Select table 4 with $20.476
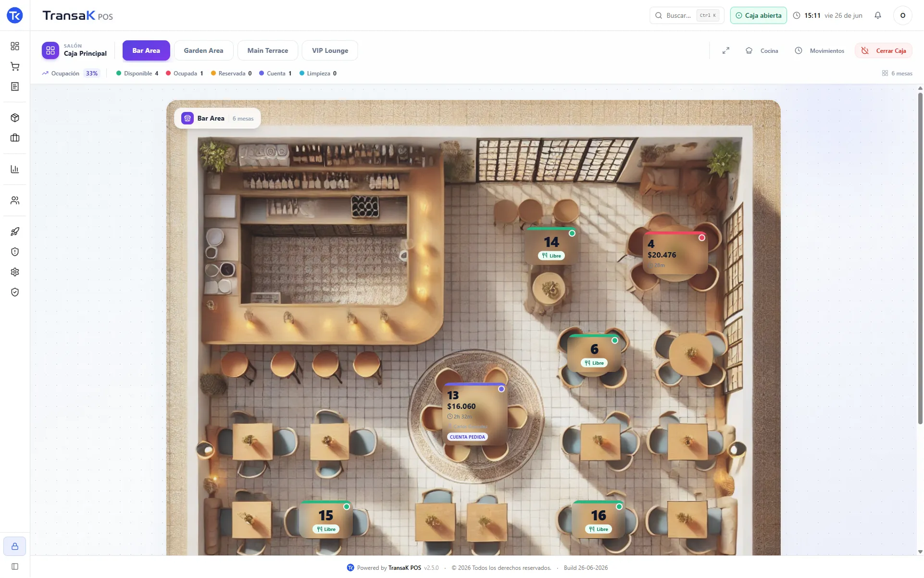The width and height of the screenshot is (924, 578). (x=675, y=253)
